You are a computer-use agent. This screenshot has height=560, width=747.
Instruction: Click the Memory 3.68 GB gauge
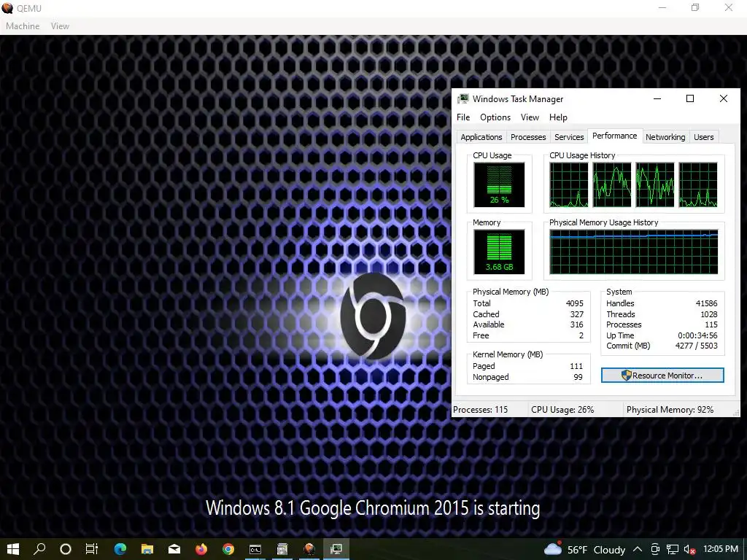[x=499, y=252]
